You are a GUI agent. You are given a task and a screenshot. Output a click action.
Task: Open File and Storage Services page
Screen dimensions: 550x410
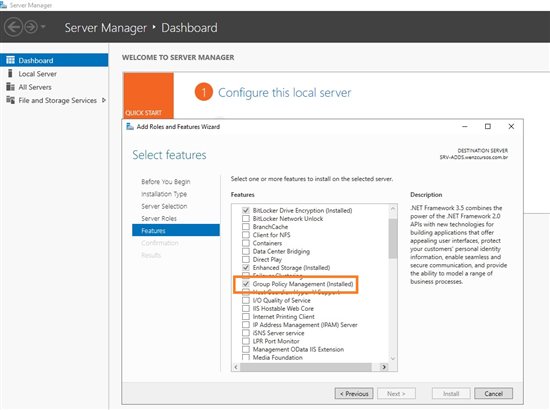58,101
